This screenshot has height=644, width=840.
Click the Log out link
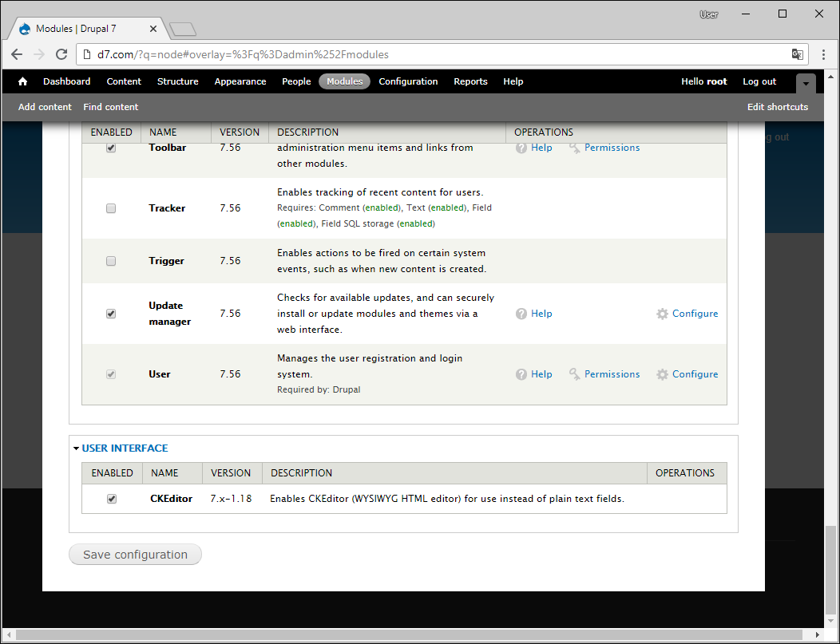pyautogui.click(x=759, y=81)
